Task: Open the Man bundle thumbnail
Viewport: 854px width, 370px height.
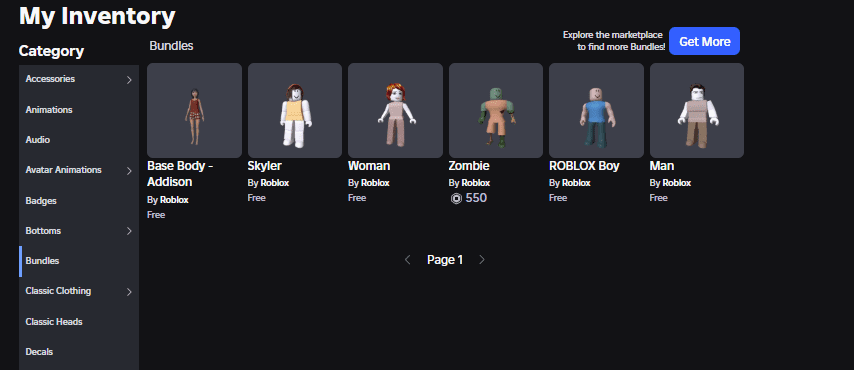Action: (697, 111)
